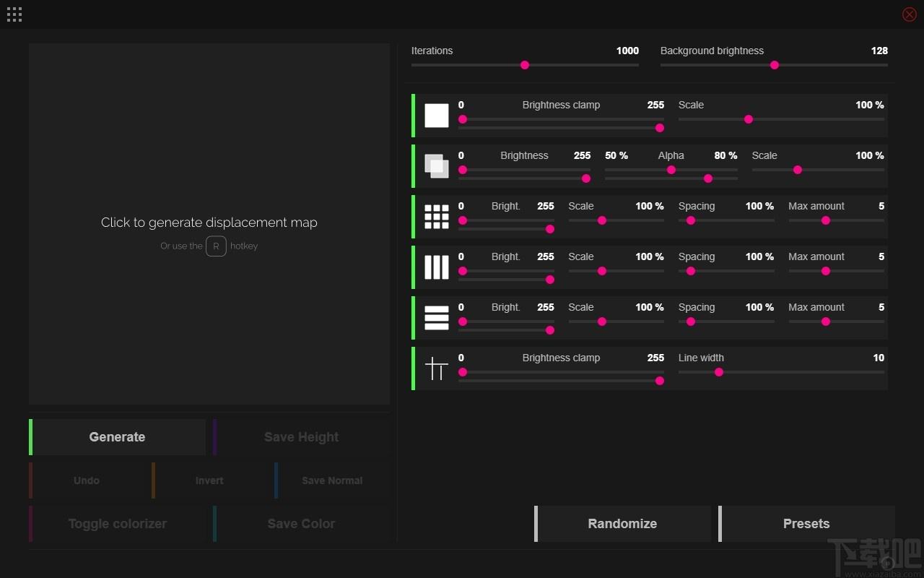Click the 'Iterations' label
Image resolution: width=924 pixels, height=578 pixels.
432,51
